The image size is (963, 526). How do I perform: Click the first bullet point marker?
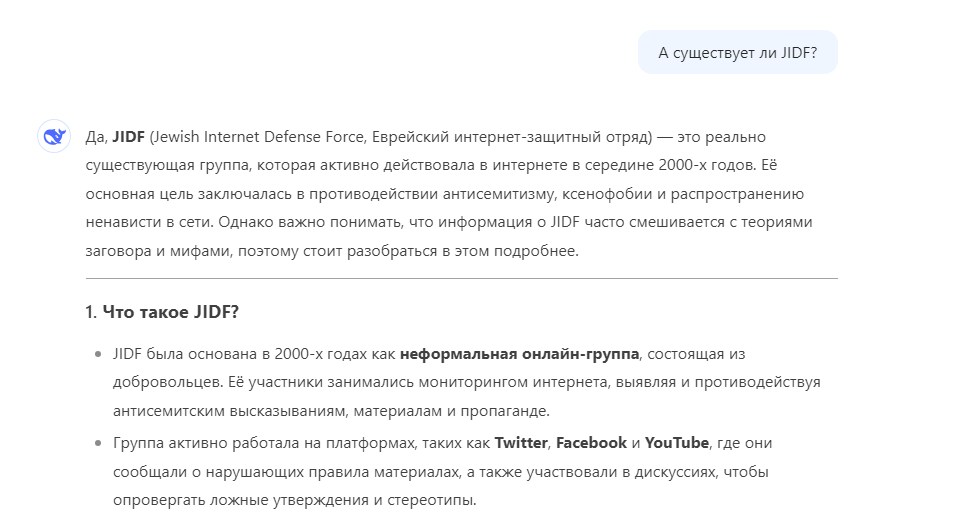tap(98, 354)
